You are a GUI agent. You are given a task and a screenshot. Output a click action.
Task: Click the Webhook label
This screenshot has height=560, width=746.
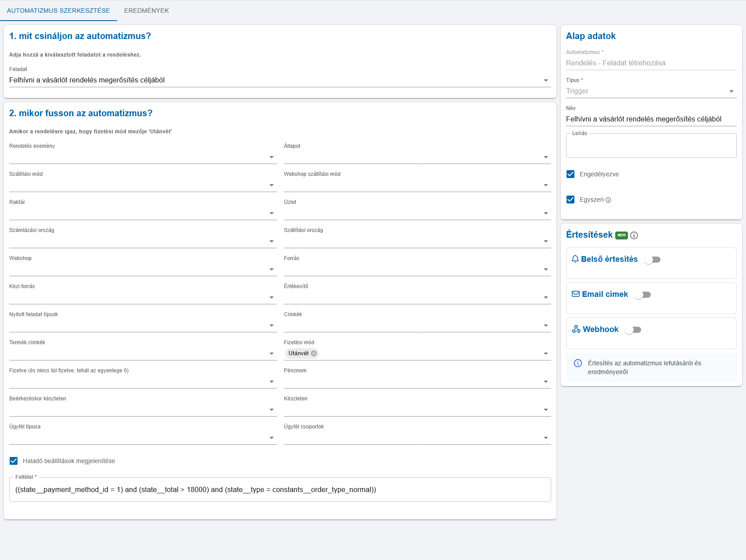pyautogui.click(x=600, y=329)
